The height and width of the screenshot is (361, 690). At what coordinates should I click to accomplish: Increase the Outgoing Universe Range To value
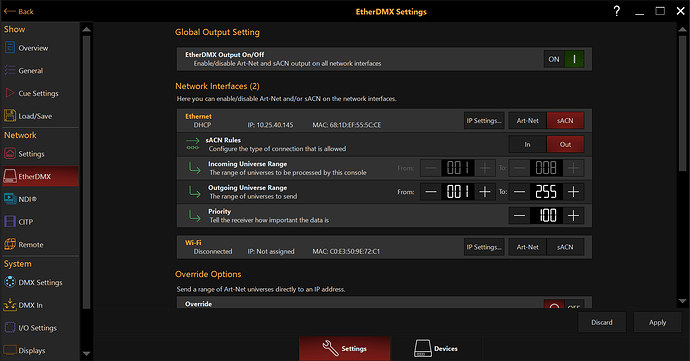point(573,192)
